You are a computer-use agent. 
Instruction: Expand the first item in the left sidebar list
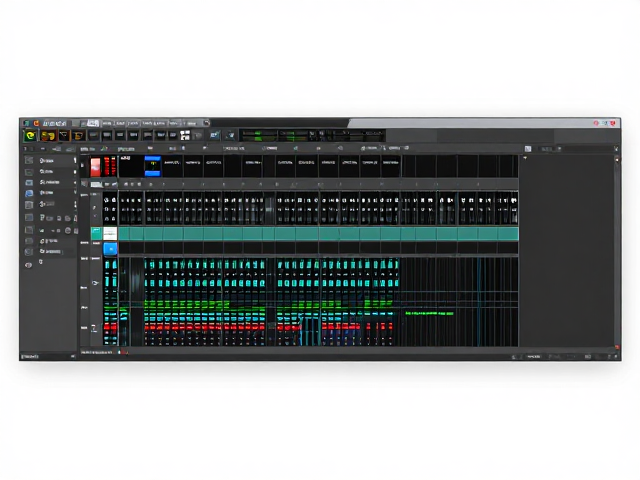75,160
